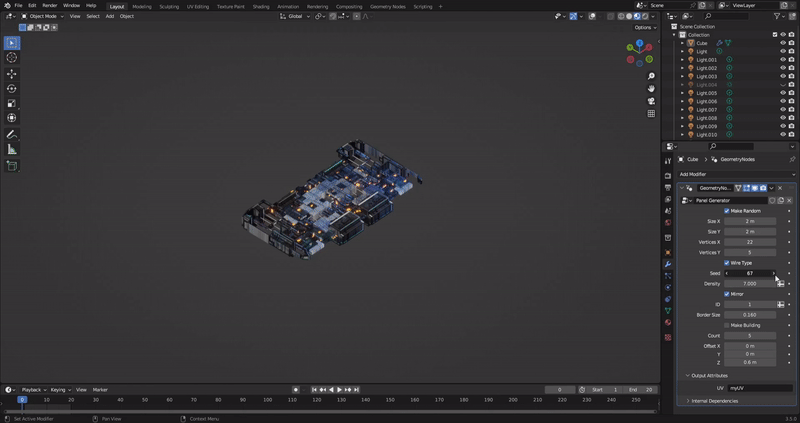This screenshot has width=800, height=423.
Task: Jump to the timeline start button
Action: pyautogui.click(x=314, y=390)
